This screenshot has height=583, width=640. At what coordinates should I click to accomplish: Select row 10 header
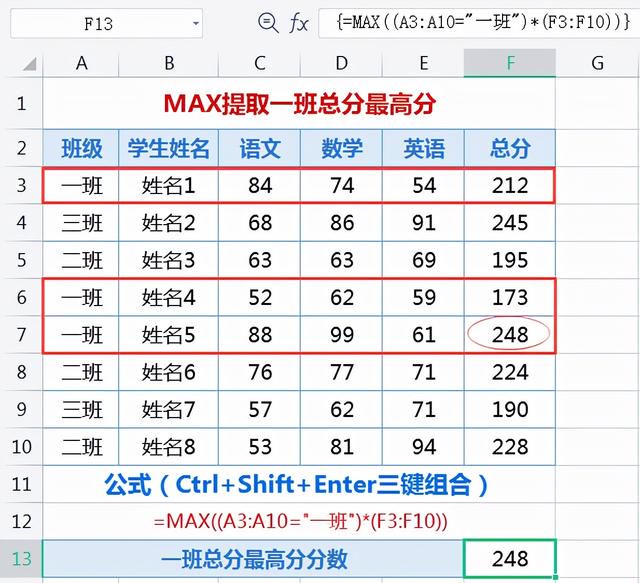point(22,447)
